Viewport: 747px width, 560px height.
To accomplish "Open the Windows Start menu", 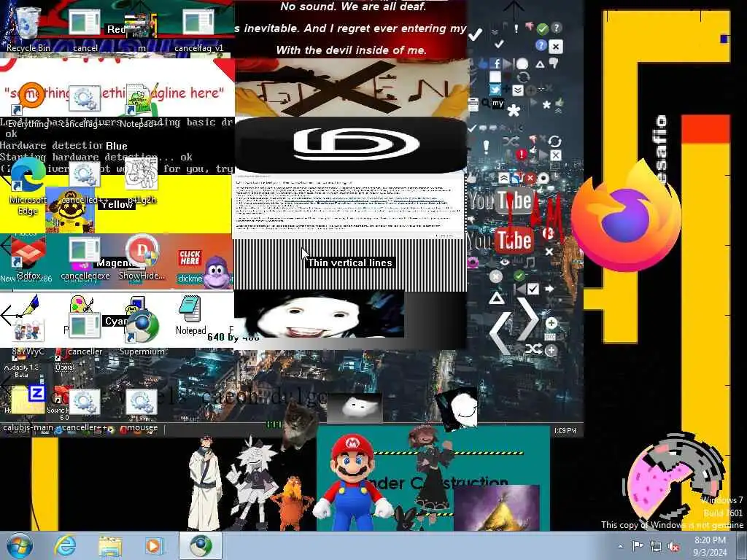I will pos(19,545).
